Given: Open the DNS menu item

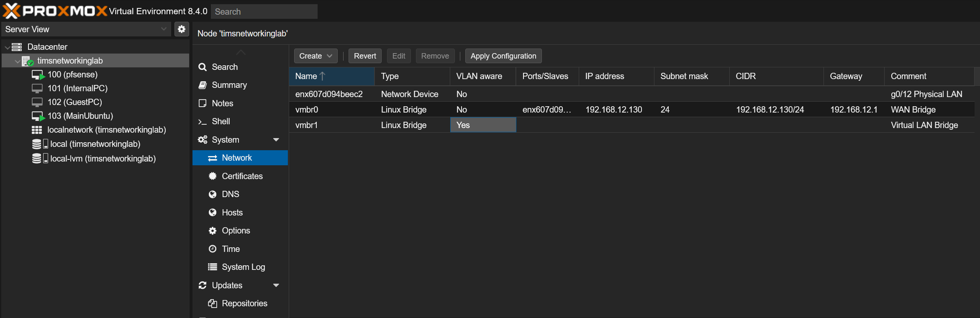Looking at the screenshot, I should [240, 194].
